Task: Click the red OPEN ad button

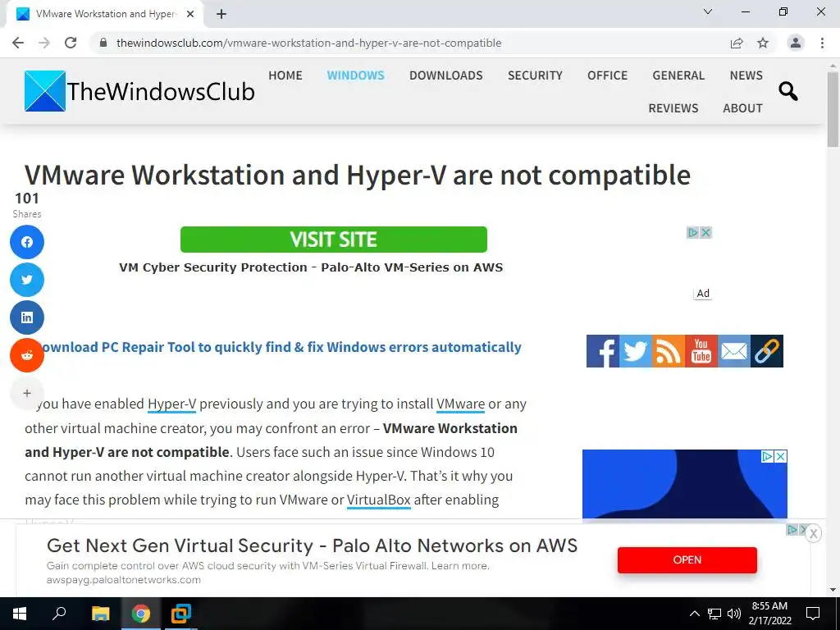Action: [x=687, y=559]
